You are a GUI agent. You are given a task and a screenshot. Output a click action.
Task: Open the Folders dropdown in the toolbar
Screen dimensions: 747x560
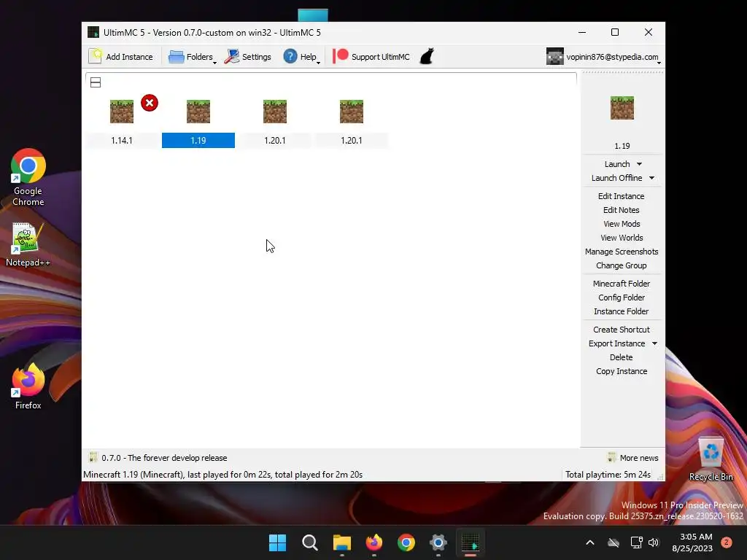click(x=192, y=57)
